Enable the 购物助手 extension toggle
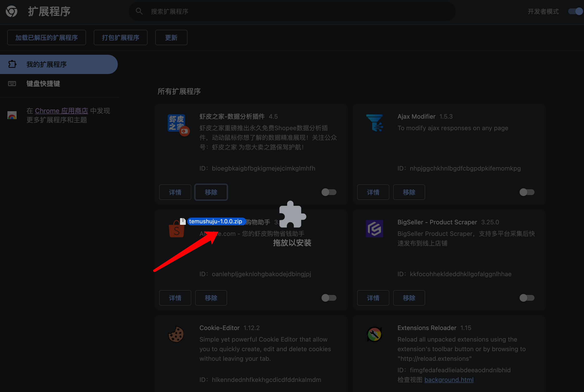Image resolution: width=584 pixels, height=392 pixels. (329, 298)
